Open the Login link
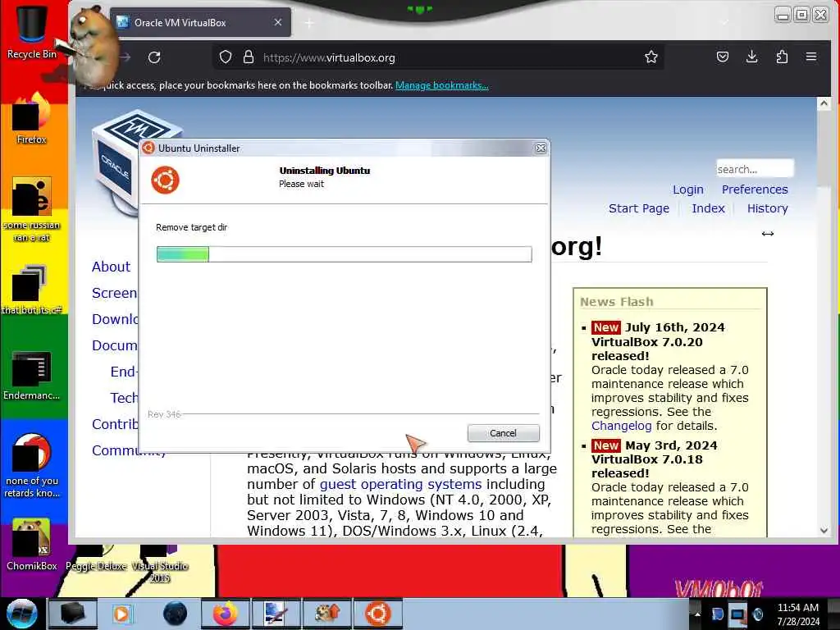The image size is (840, 630). click(688, 189)
